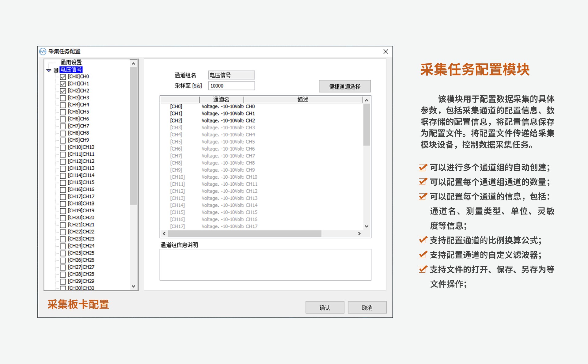588x364 pixels.
Task: Click the app icon in the dialog title bar
Action: (x=43, y=51)
